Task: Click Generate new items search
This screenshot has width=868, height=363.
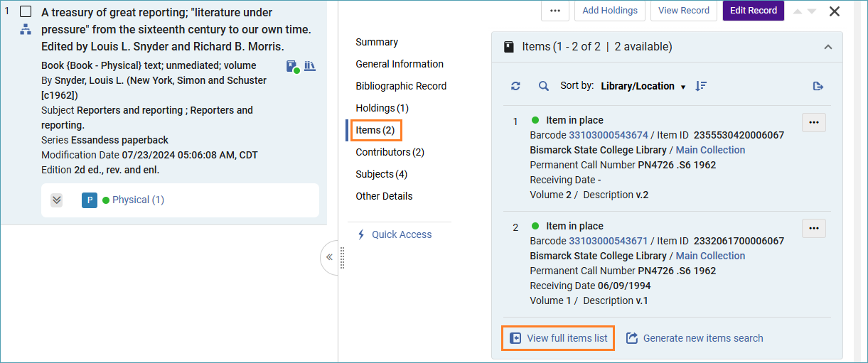Action: 695,338
